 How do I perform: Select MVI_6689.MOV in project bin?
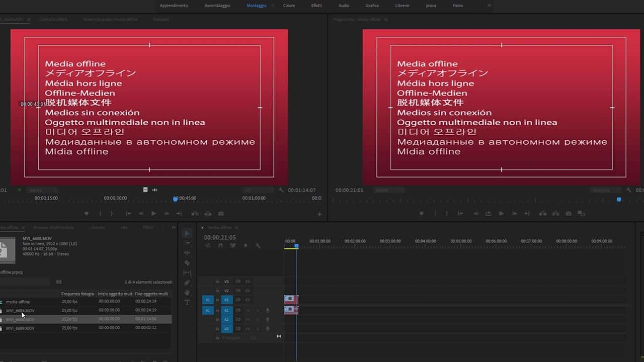click(x=20, y=328)
